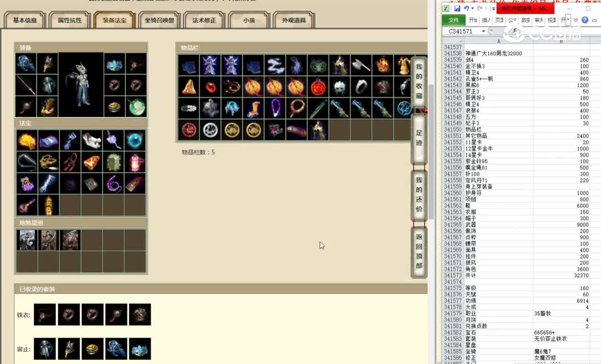Collapse the Excel ribbon with the caret button
Viewport: 601px width, 364px height.
pyautogui.click(x=576, y=20)
